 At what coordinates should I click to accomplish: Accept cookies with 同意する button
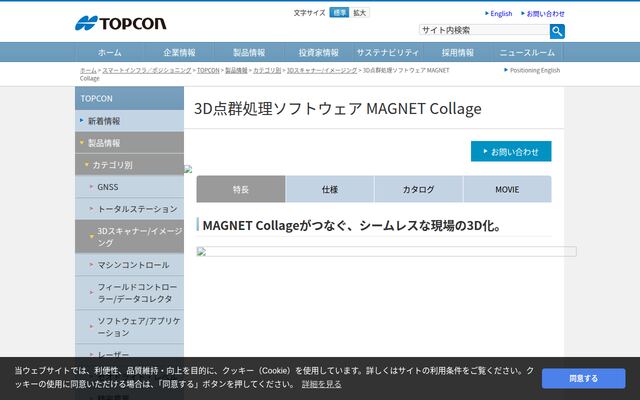point(583,378)
